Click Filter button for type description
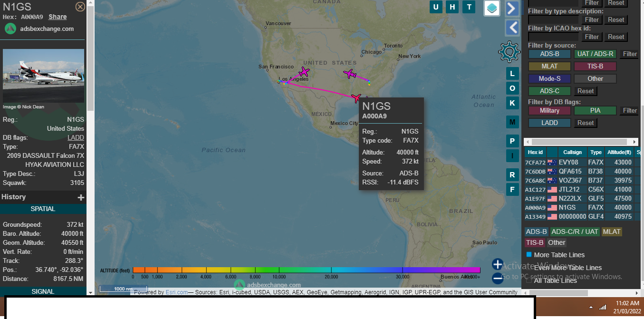The width and height of the screenshot is (644, 319). (592, 19)
